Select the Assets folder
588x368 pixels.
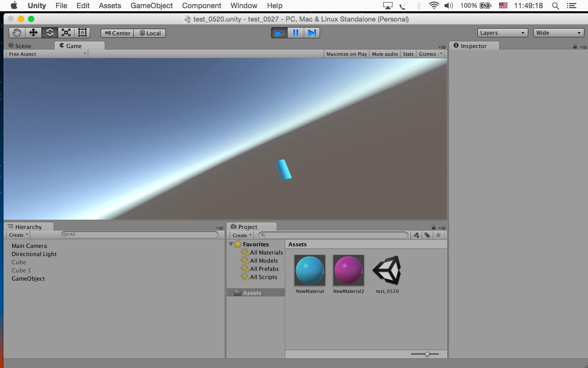[256, 293]
